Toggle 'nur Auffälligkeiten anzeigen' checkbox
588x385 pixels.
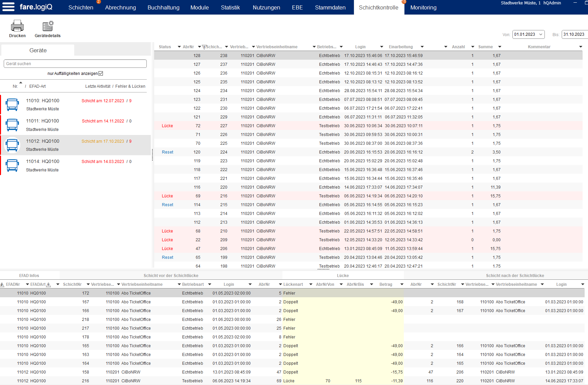pos(101,73)
